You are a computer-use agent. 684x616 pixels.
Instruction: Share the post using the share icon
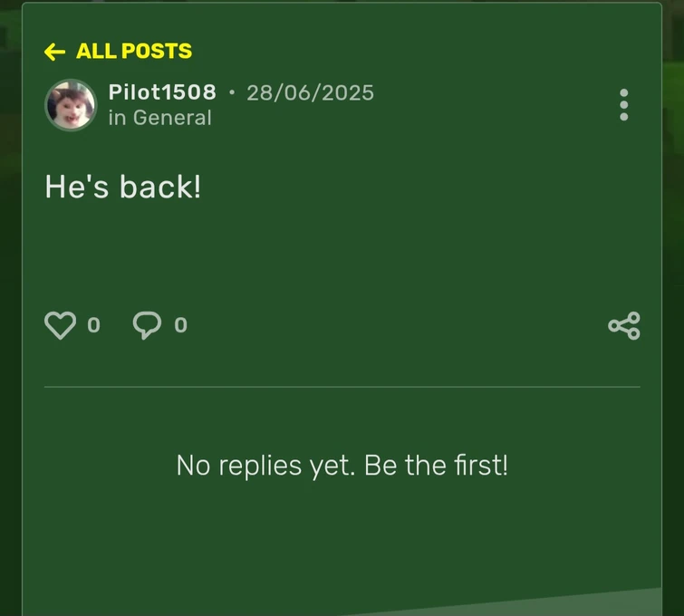coord(624,325)
